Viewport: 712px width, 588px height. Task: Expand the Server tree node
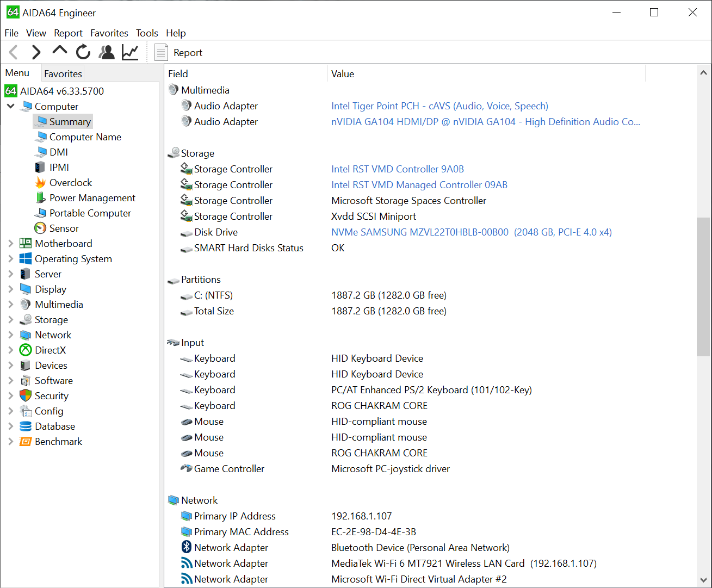click(10, 274)
